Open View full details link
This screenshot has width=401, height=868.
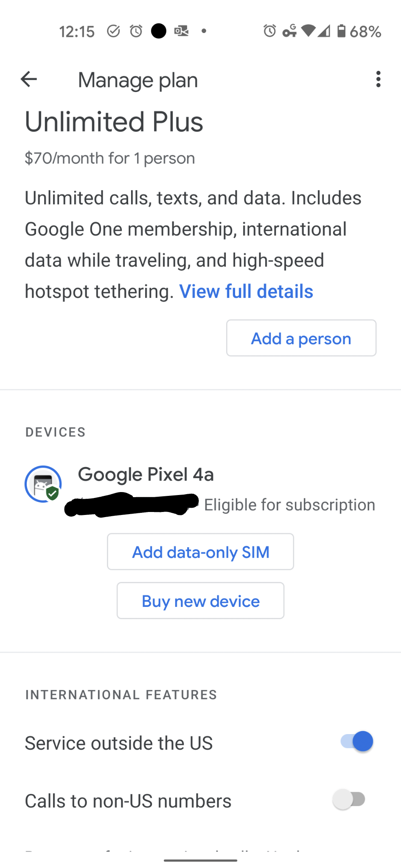point(246,292)
